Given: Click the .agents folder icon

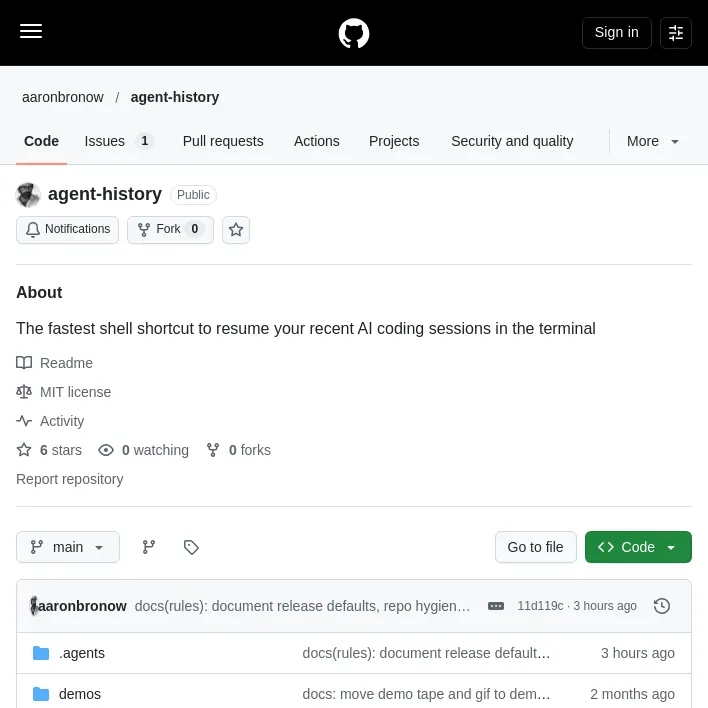Looking at the screenshot, I should click(x=41, y=653).
